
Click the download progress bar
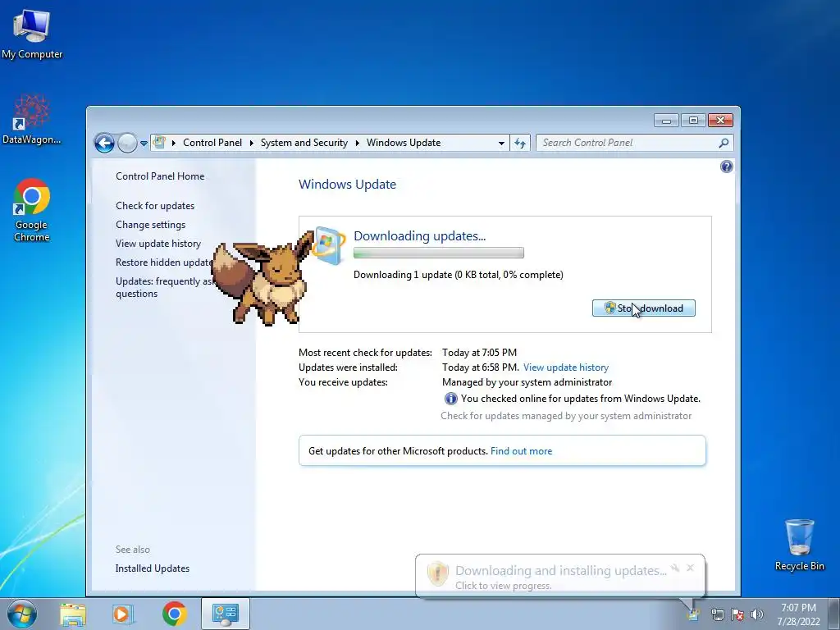pos(438,253)
